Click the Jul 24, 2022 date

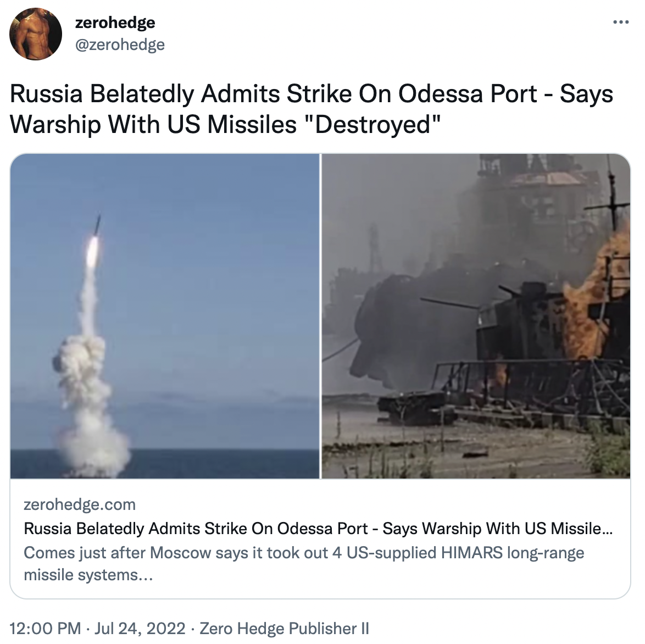[x=140, y=629]
